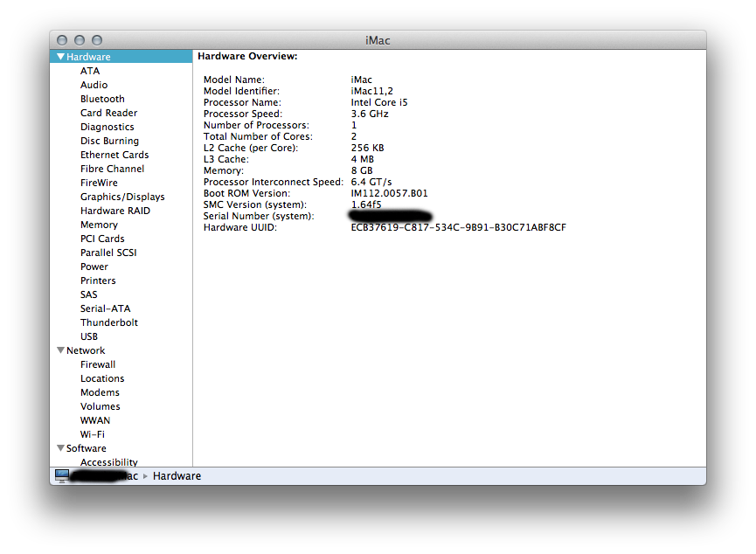The height and width of the screenshot is (554, 756).
Task: Open the Accessibility section
Action: pyautogui.click(x=109, y=462)
